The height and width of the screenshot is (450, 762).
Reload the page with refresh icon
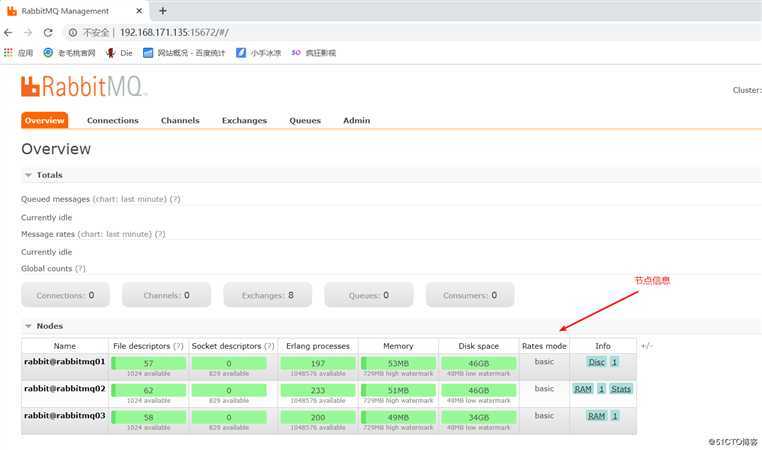pos(48,33)
